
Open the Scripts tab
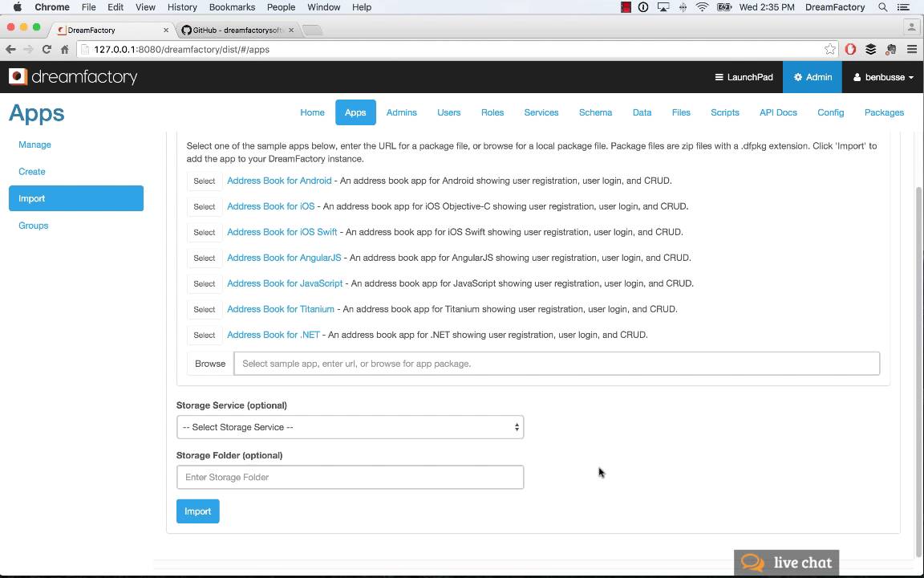[x=725, y=112]
